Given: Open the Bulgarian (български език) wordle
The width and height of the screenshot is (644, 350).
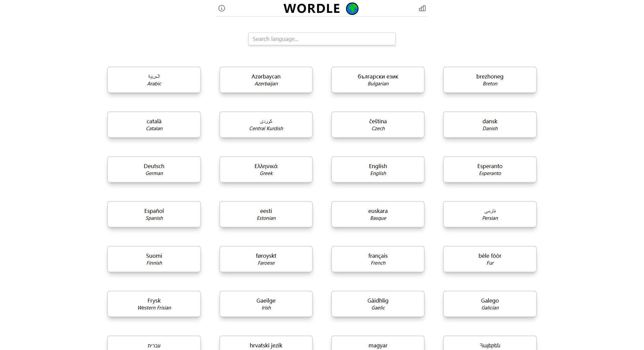Looking at the screenshot, I should coord(378,80).
